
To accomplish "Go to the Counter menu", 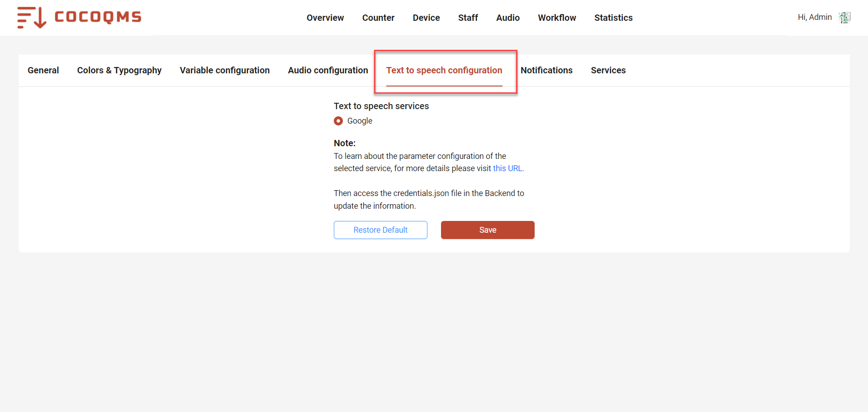I will click(378, 18).
